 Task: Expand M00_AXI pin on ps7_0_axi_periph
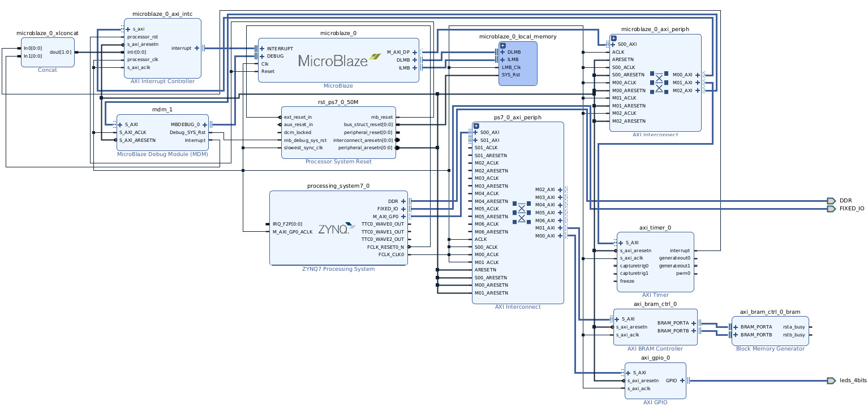coord(560,236)
